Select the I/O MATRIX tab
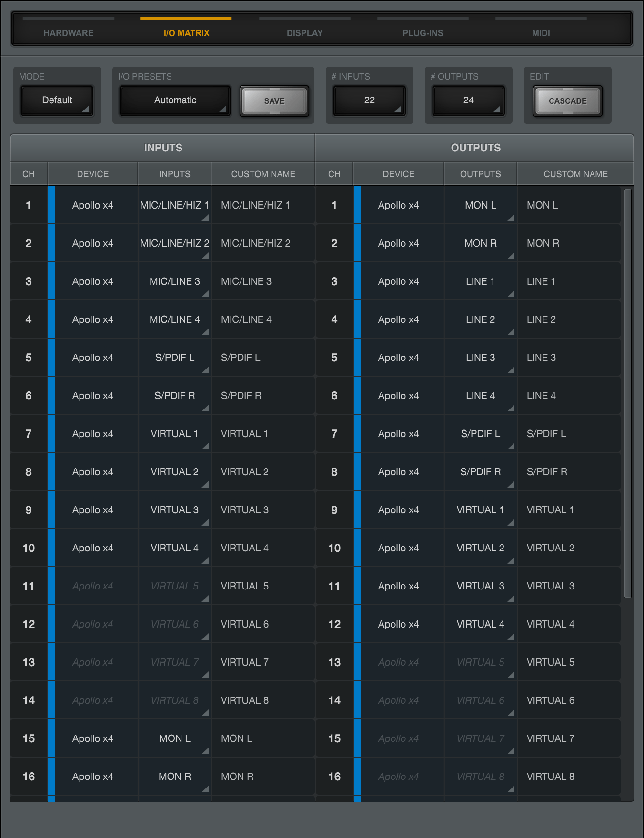 [x=186, y=30]
